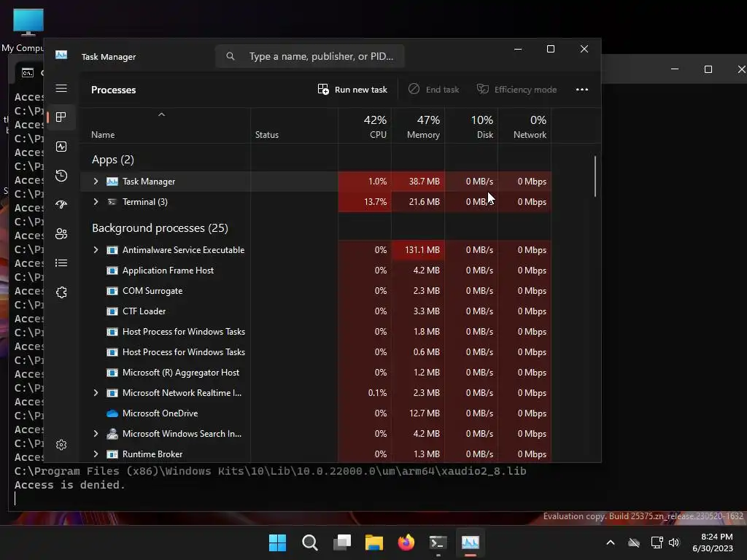747x560 pixels.
Task: Open the Windows Start menu
Action: (x=277, y=542)
